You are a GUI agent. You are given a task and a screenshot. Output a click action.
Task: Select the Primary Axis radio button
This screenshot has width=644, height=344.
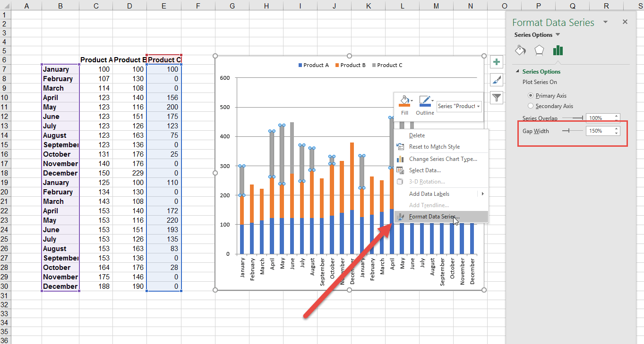(530, 95)
